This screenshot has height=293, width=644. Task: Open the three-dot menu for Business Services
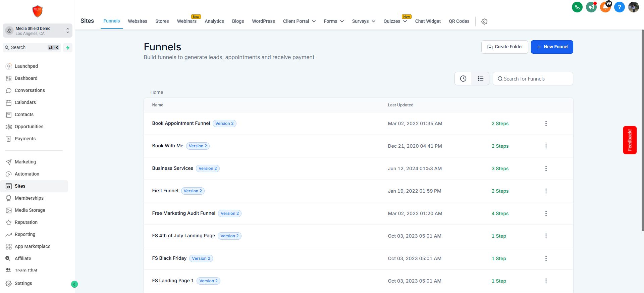[x=546, y=168]
